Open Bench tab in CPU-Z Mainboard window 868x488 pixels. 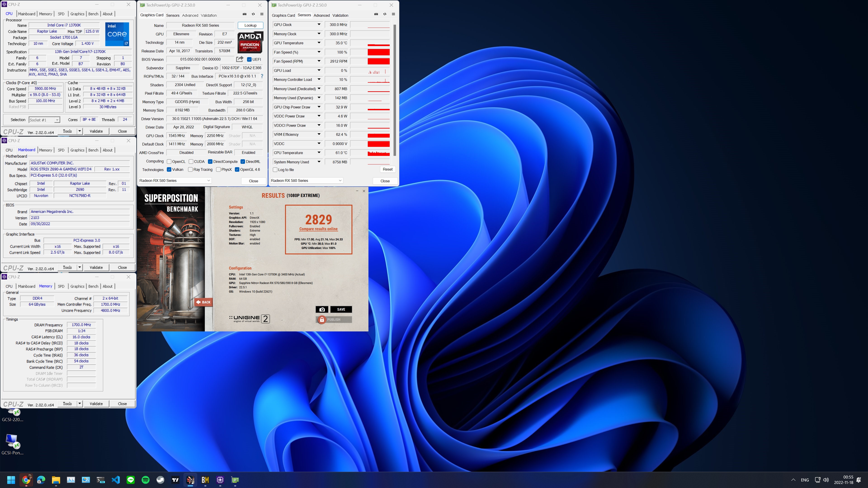point(93,150)
